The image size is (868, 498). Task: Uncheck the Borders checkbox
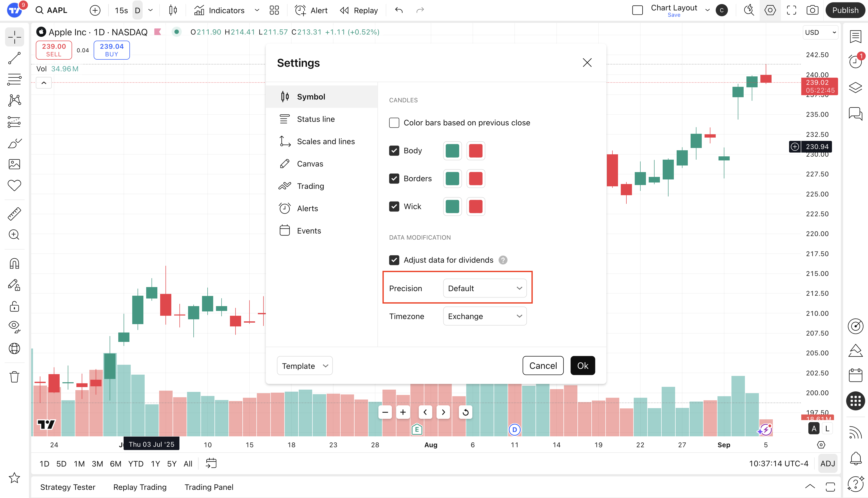(394, 178)
